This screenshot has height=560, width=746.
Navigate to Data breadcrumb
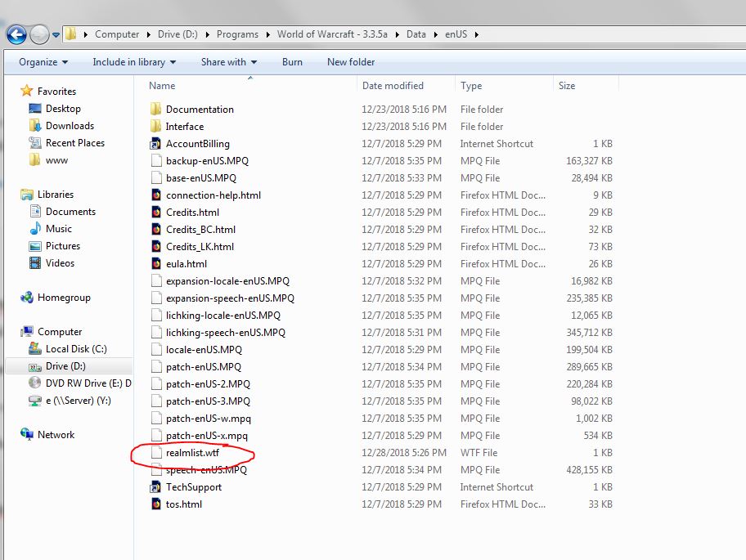416,34
